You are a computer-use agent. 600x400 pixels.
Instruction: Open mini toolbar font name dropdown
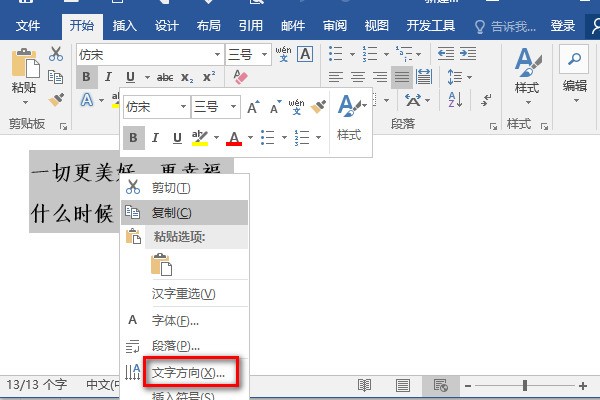click(184, 107)
